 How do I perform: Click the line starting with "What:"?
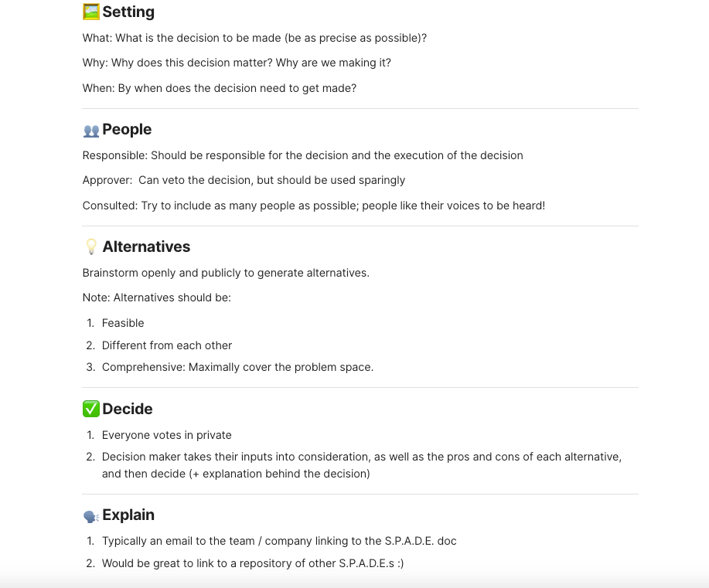pos(254,38)
